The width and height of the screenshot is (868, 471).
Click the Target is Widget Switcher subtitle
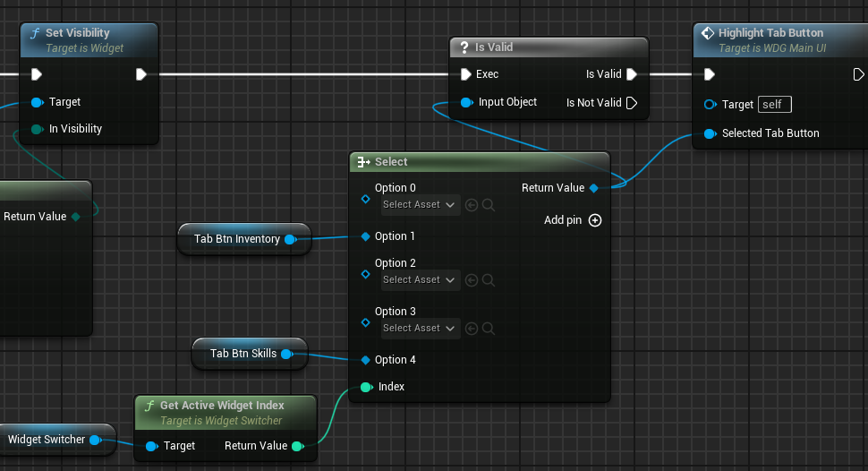[221, 421]
